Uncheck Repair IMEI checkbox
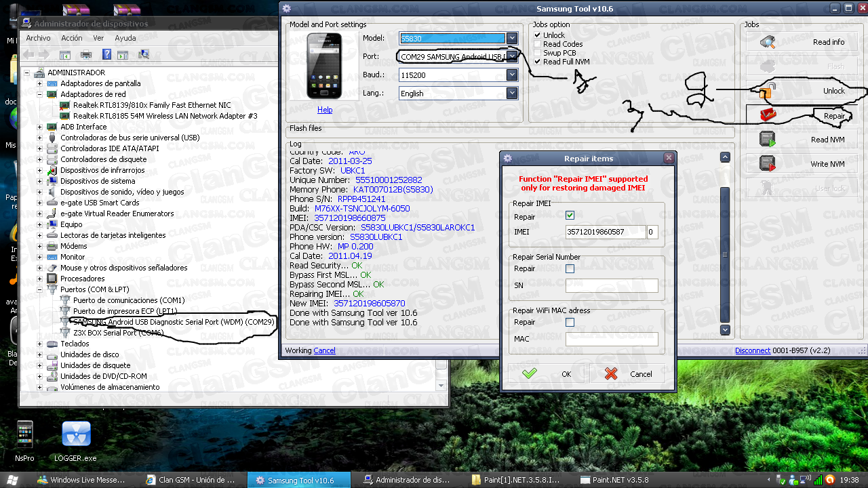 (x=570, y=216)
